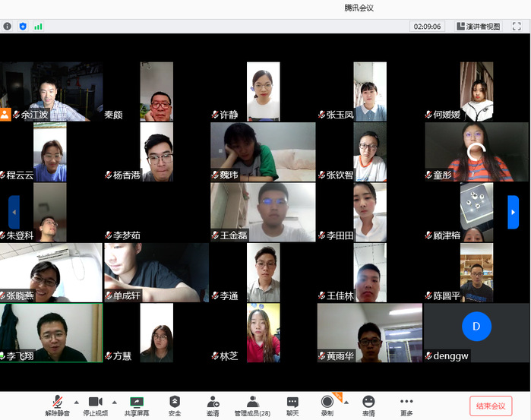The image size is (531, 420).
Task: Select 李飞翔's video thumbnail
Action: tap(51, 333)
